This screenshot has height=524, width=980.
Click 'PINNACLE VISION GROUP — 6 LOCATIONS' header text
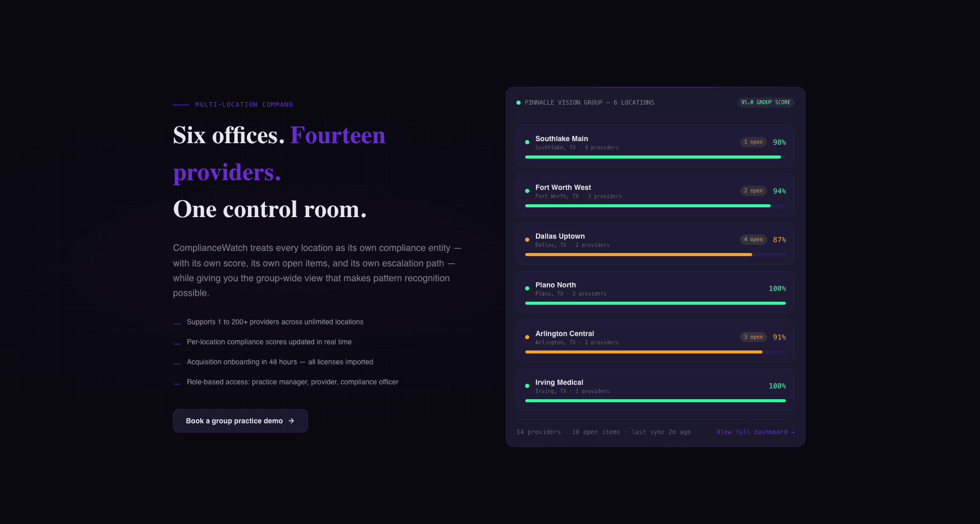tap(589, 103)
